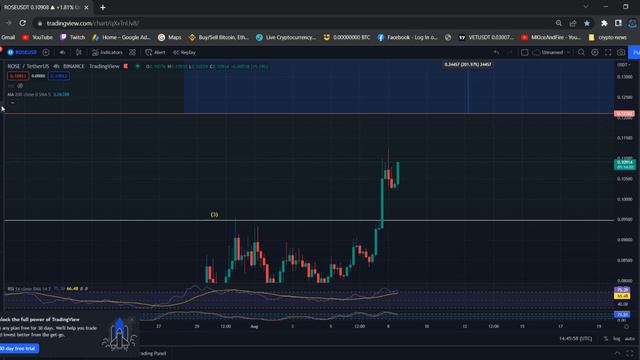Close the ROSEUSDT browser tab
This screenshot has height=360, width=640.
coord(86,7)
